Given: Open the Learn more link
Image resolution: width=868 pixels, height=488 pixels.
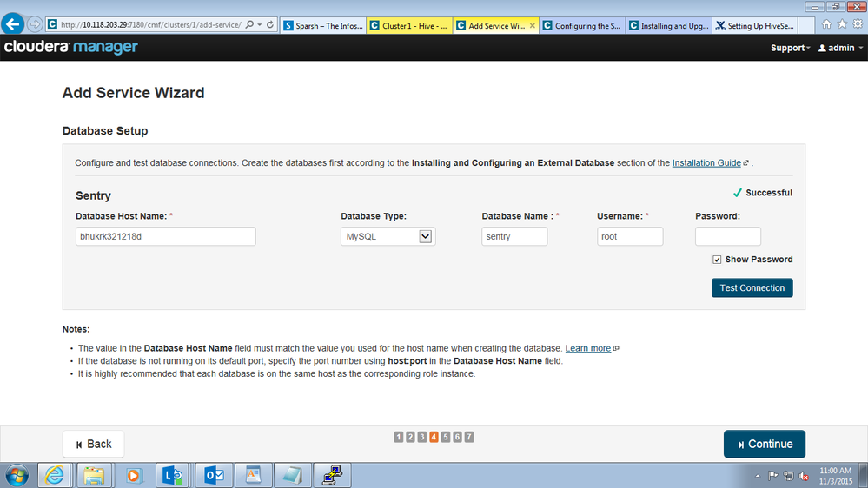Looking at the screenshot, I should tap(588, 348).
